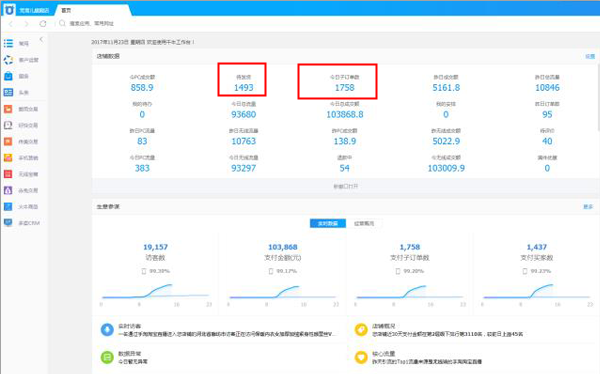Click the value 5161.8
This screenshot has width=600, height=374.
tap(446, 88)
